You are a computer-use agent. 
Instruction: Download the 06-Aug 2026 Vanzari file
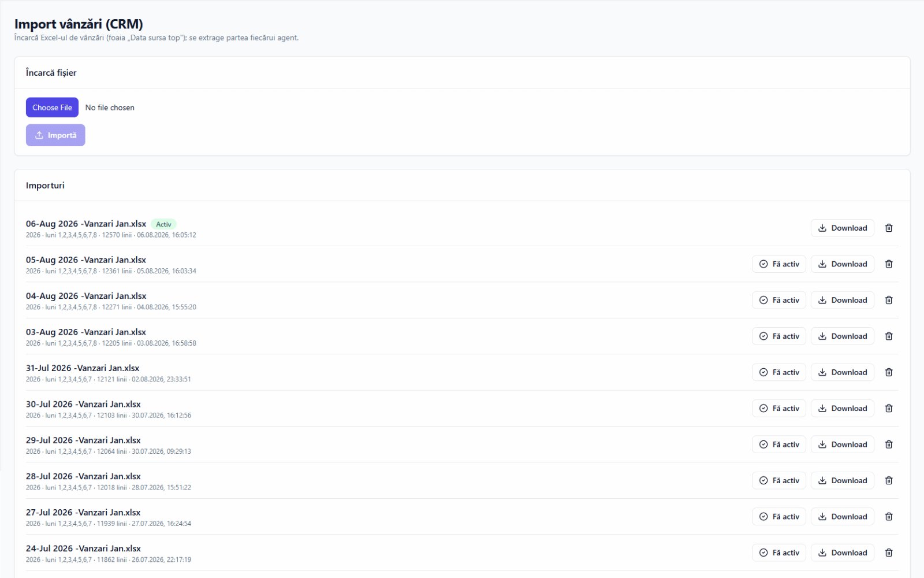(843, 228)
